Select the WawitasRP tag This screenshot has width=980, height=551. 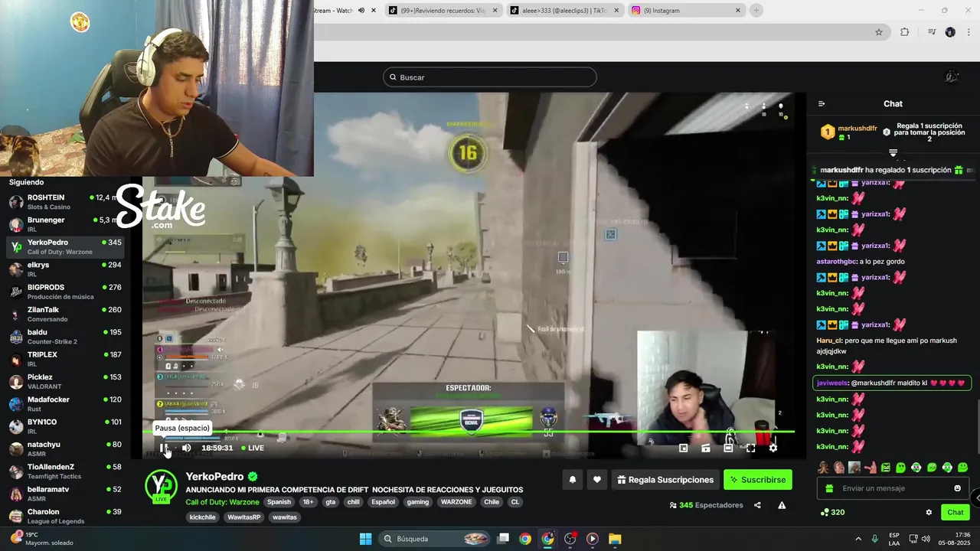tap(244, 517)
